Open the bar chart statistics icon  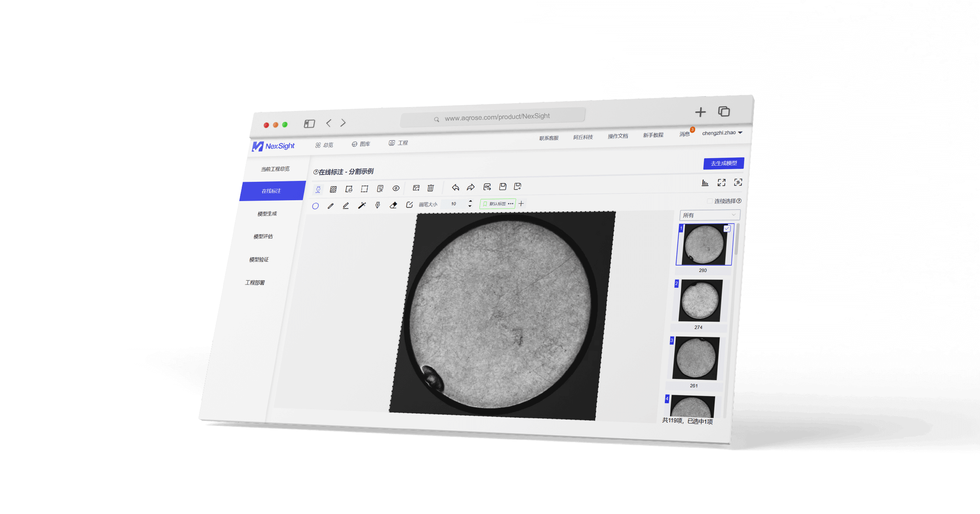[x=705, y=183]
